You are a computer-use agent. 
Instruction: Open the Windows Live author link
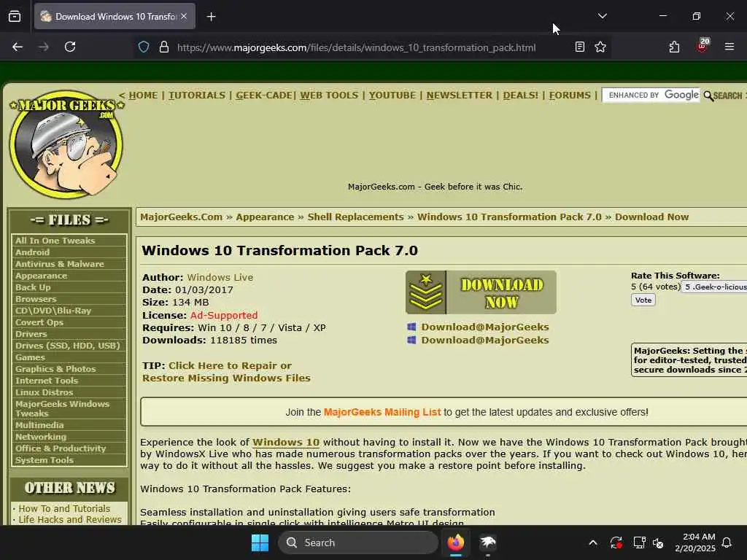220,277
